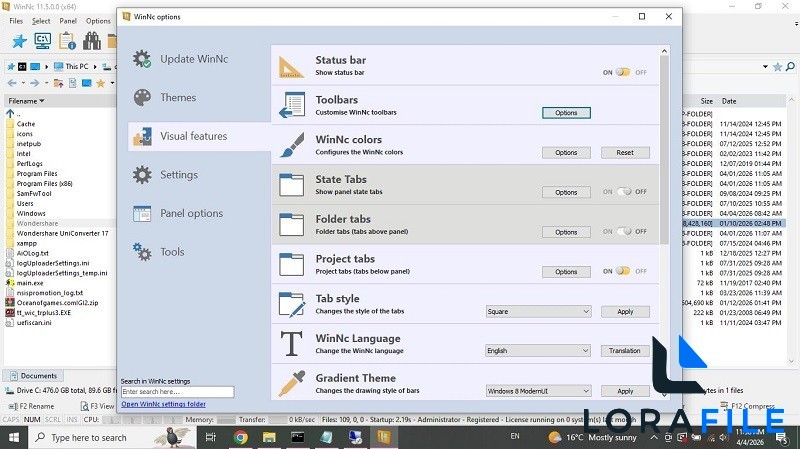The width and height of the screenshot is (800, 449).
Task: Open the Select menu in WinNc
Action: click(41, 21)
